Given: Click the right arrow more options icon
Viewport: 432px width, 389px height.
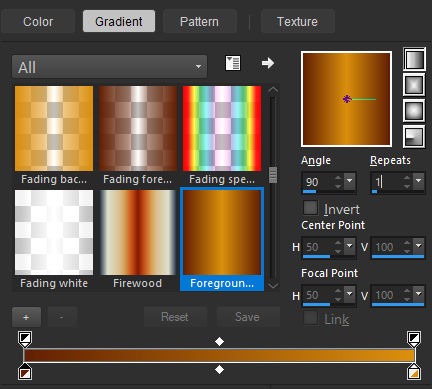Looking at the screenshot, I should pos(268,63).
